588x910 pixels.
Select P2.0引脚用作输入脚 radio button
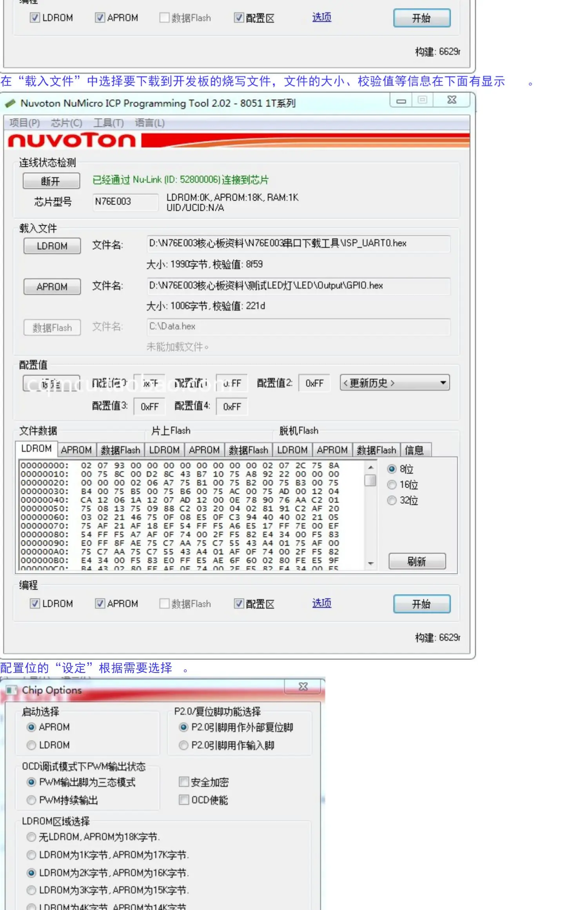pos(183,745)
